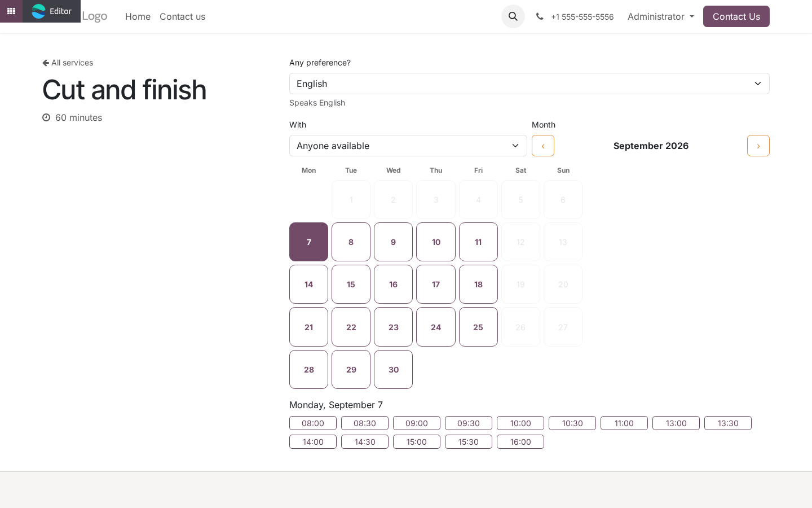Select September 14 date

(x=308, y=284)
